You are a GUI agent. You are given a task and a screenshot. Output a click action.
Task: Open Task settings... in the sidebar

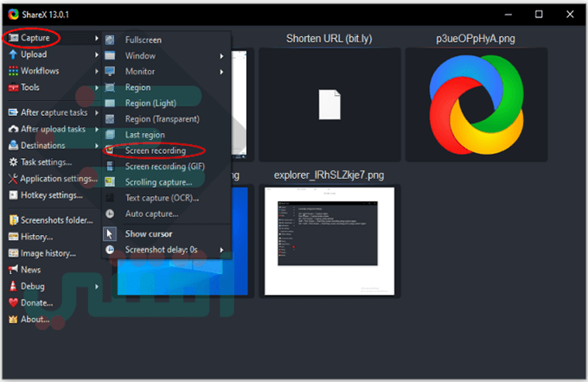pos(46,162)
